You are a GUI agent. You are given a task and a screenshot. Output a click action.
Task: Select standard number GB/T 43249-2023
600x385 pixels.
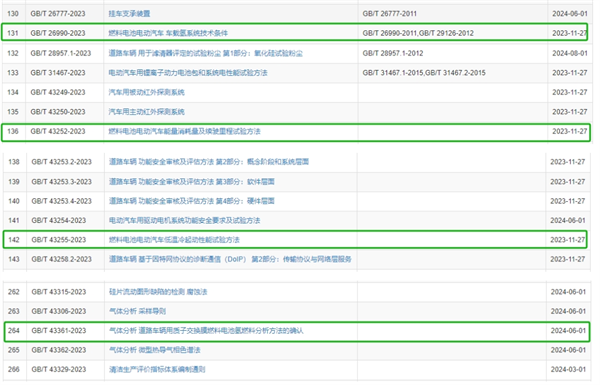[58, 92]
